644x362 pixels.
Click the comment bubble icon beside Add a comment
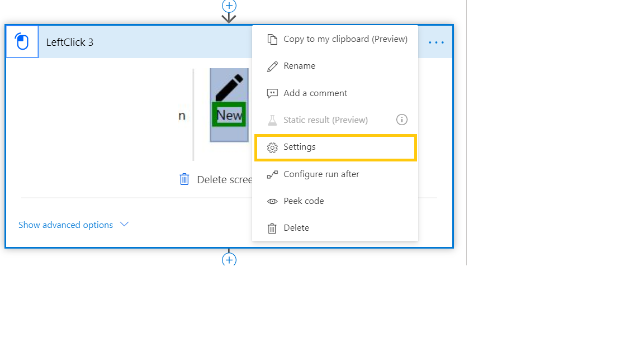[272, 93]
